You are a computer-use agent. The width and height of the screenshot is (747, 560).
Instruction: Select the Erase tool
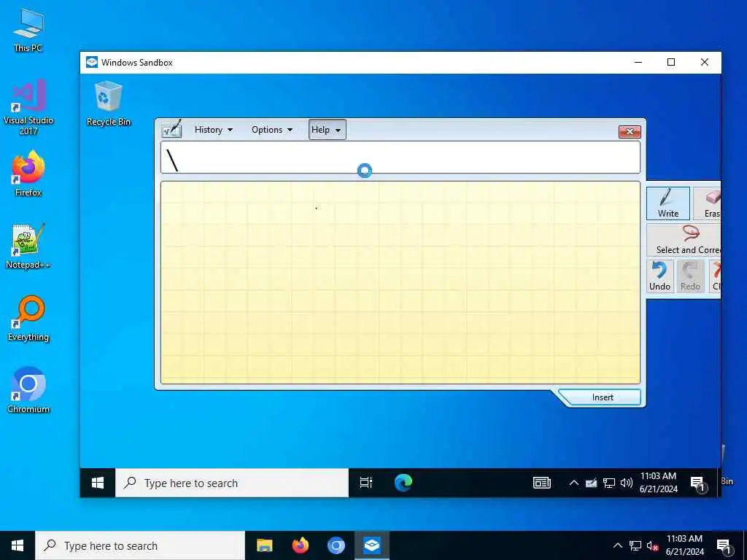coord(708,203)
